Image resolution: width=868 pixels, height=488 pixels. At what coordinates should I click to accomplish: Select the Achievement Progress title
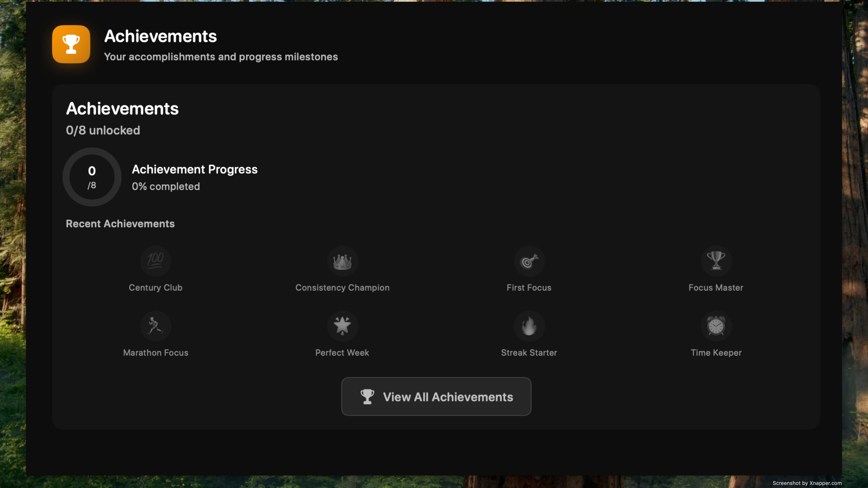tap(194, 169)
